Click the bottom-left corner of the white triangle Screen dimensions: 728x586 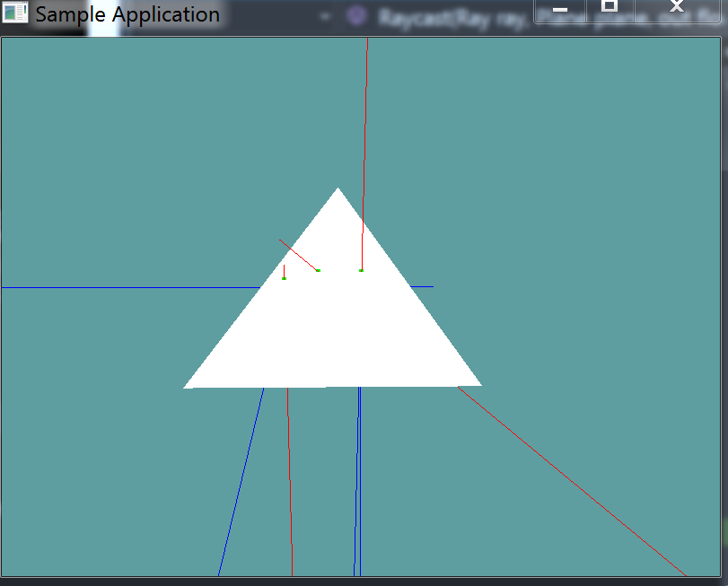pos(187,387)
